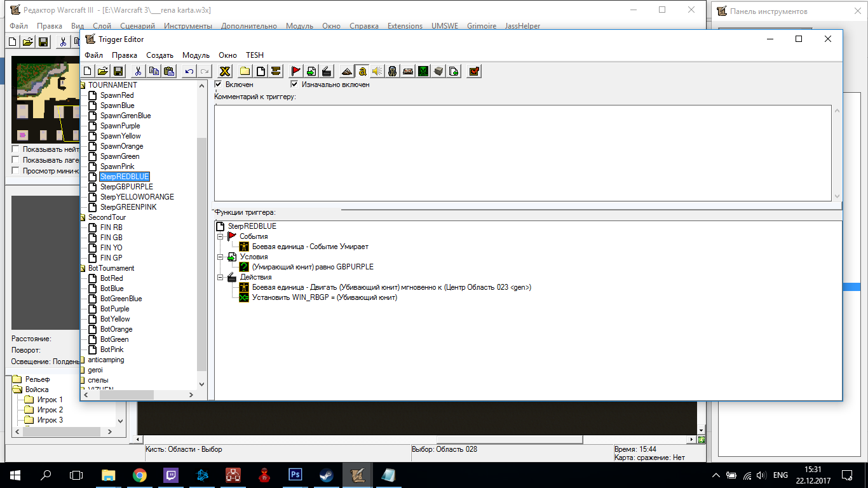This screenshot has height=488, width=868.
Task: Select 'Событие Умирает' event line
Action: point(310,247)
